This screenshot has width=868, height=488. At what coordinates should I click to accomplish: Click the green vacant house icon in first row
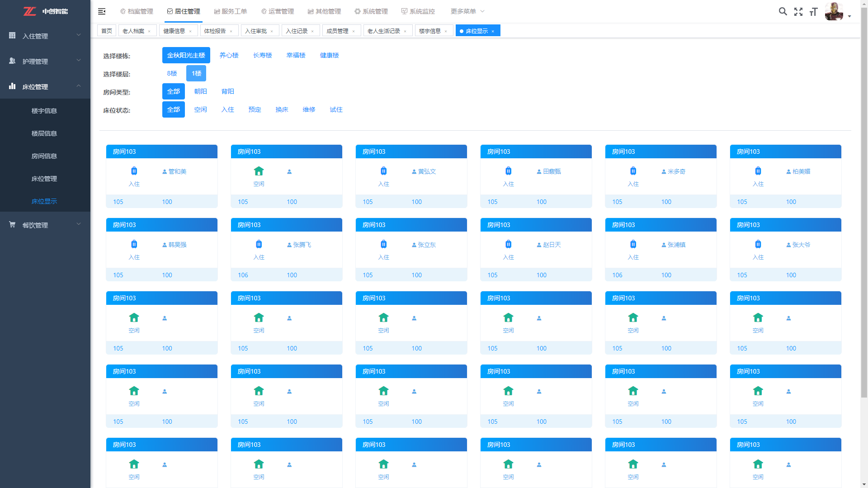tap(259, 171)
